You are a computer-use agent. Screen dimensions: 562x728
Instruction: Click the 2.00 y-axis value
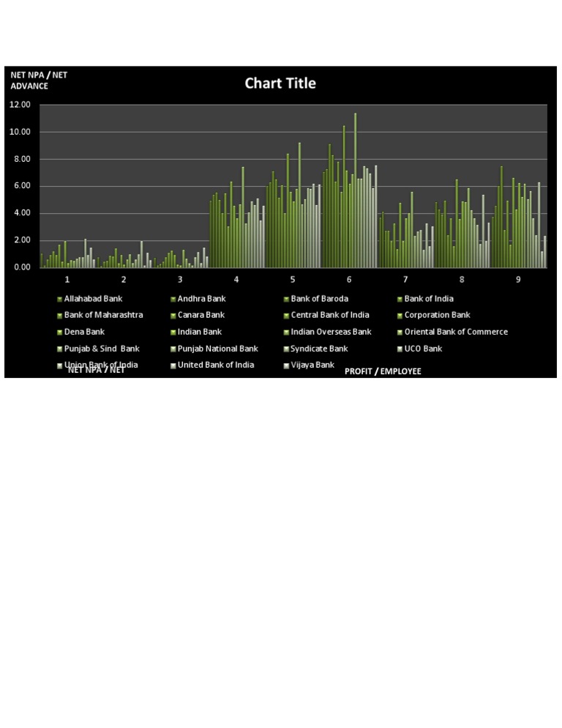tap(22, 240)
